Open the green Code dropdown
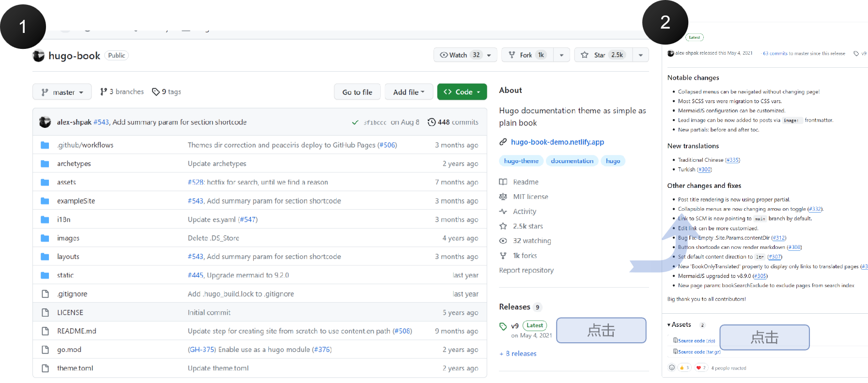Screen dimensions: 868x383 coord(462,92)
